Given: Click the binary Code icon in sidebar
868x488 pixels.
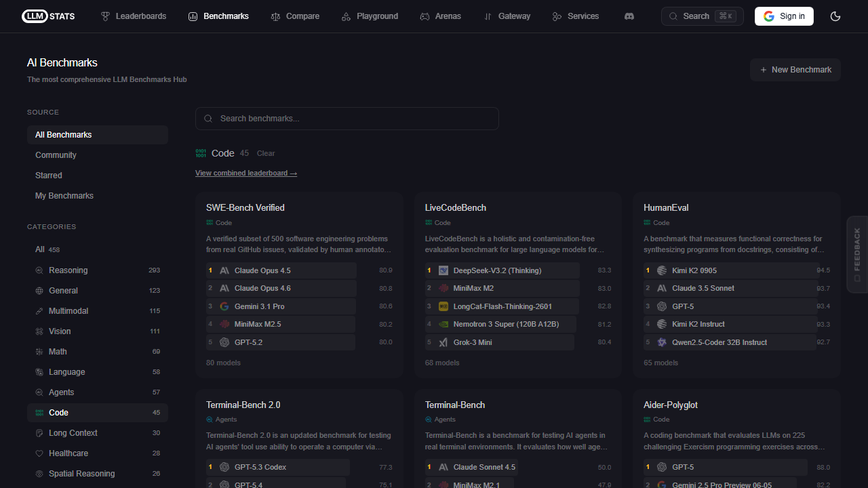Looking at the screenshot, I should pyautogui.click(x=40, y=412).
